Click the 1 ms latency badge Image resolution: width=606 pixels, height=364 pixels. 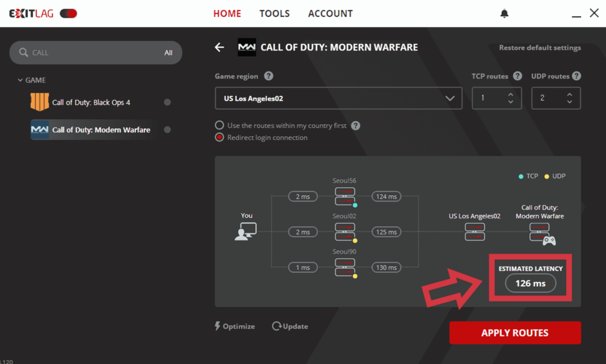pyautogui.click(x=303, y=267)
